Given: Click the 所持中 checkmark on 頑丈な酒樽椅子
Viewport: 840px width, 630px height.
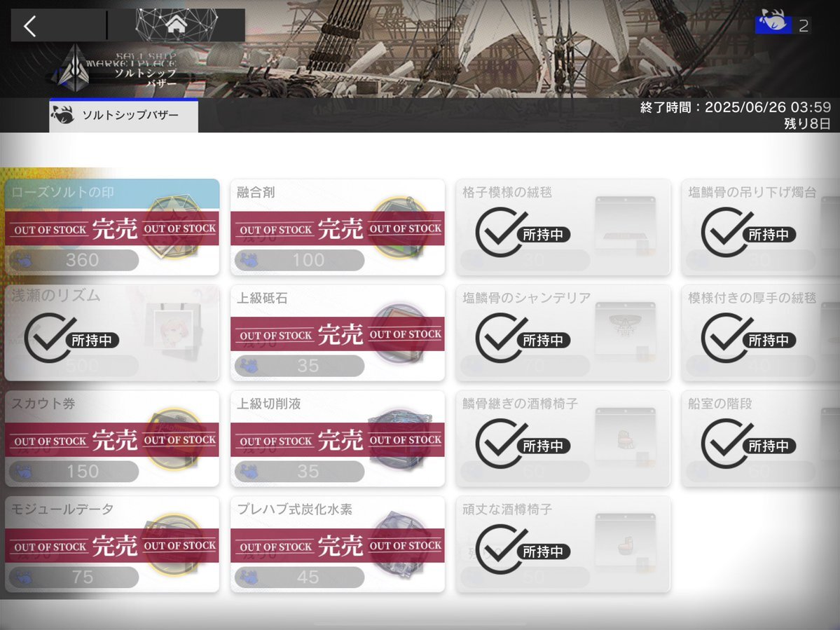Looking at the screenshot, I should 523,549.
